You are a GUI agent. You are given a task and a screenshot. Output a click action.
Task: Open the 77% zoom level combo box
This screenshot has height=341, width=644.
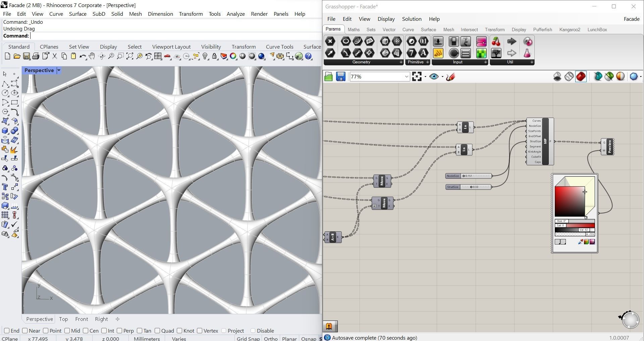(379, 77)
